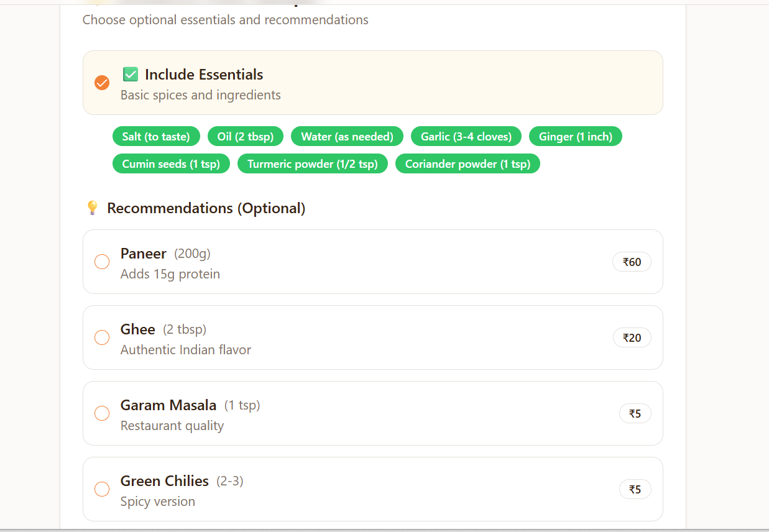Click the Water (as needed) tag
Screen dimensions: 769x532
pyautogui.click(x=347, y=137)
